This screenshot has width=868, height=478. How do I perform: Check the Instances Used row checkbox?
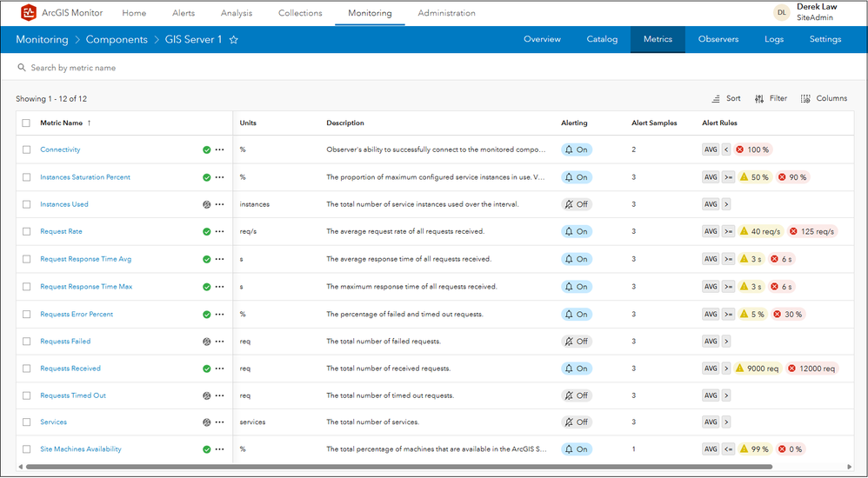(x=26, y=205)
